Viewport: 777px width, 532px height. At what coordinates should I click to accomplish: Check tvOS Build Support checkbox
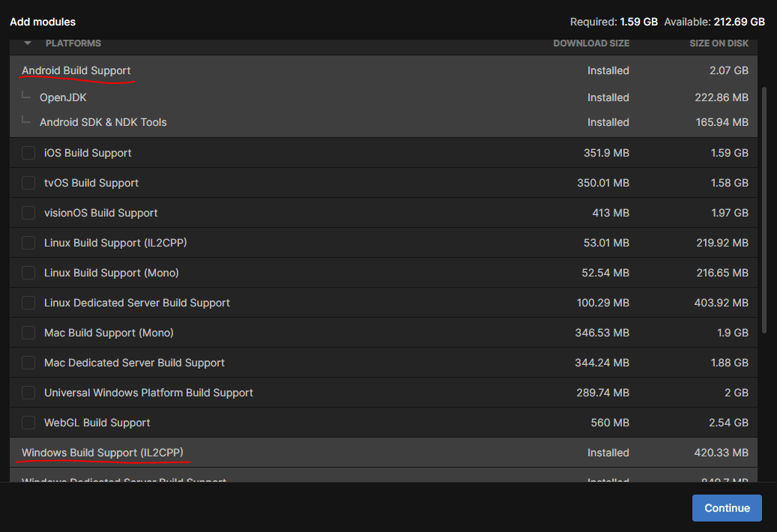coord(28,183)
